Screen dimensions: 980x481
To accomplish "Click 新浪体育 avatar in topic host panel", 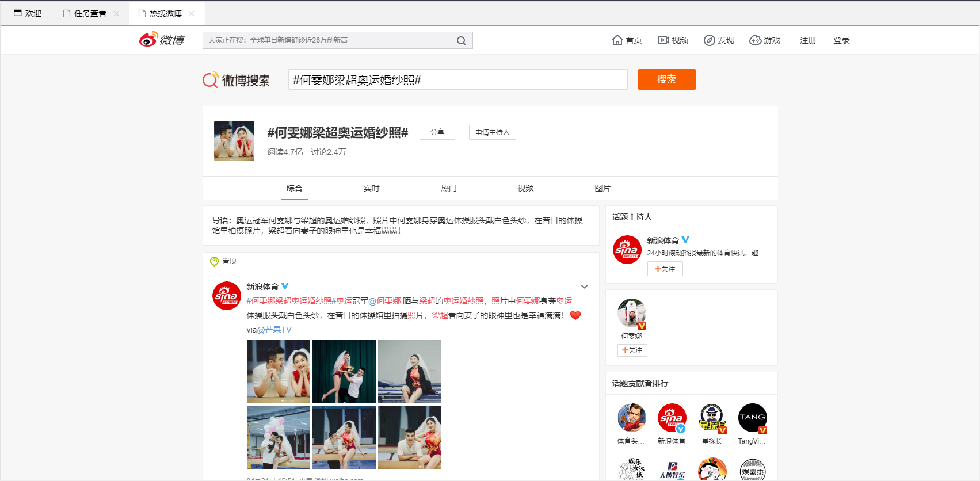I will pyautogui.click(x=627, y=250).
